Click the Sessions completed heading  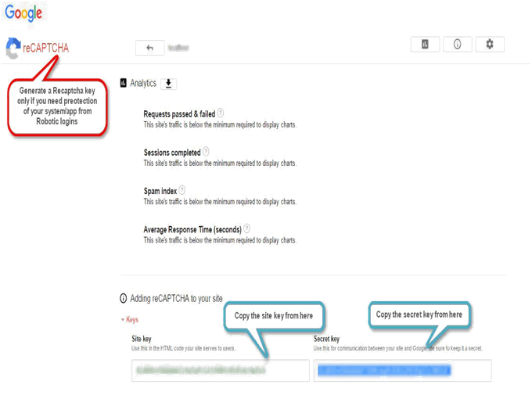172,153
